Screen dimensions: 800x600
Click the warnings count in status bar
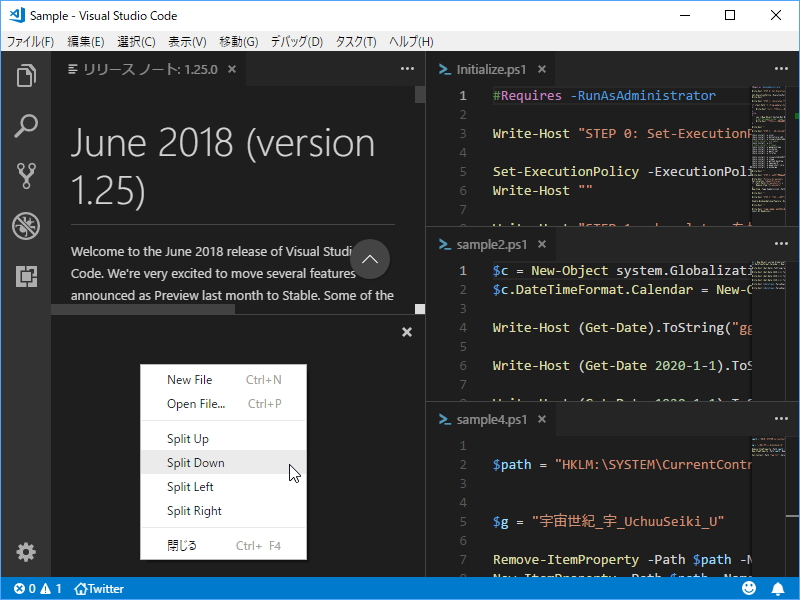pos(51,589)
